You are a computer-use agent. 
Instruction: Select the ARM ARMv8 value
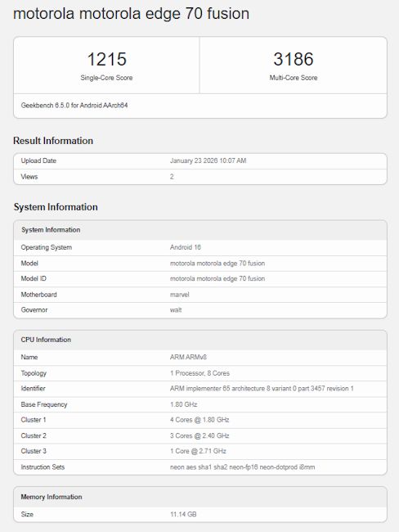point(188,358)
